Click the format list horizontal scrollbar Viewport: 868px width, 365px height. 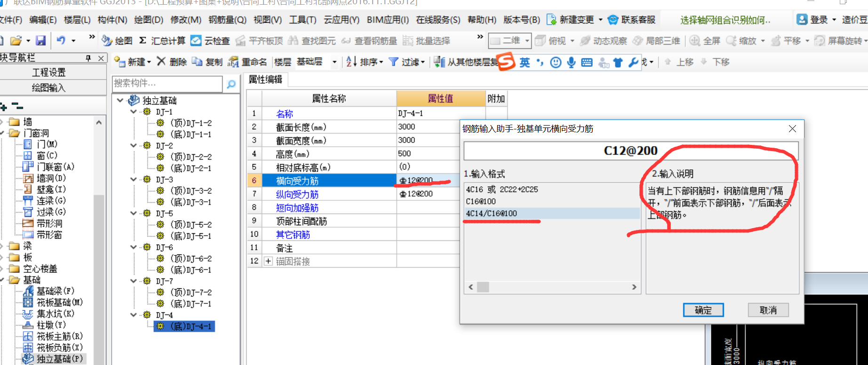[552, 287]
